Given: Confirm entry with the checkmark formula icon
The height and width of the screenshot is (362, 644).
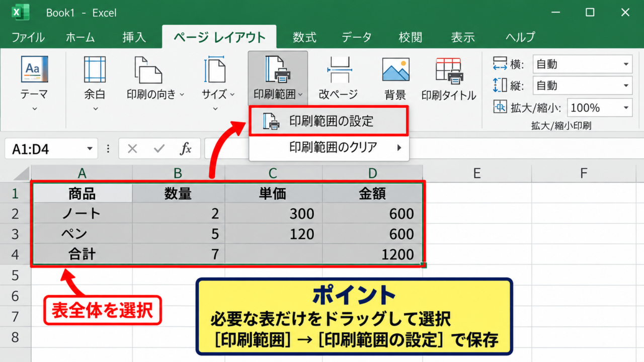Looking at the screenshot, I should [x=159, y=149].
